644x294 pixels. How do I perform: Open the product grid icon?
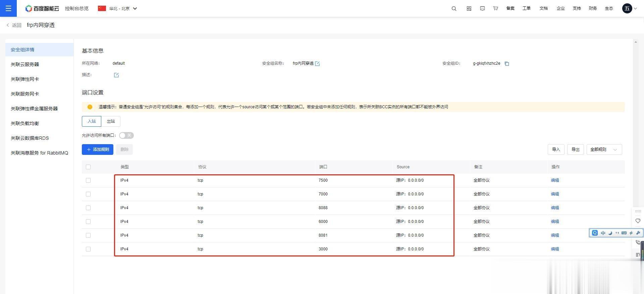[469, 9]
